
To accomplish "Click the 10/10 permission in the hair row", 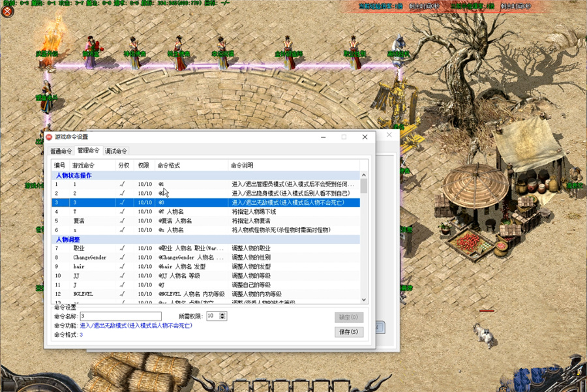I will [x=145, y=267].
